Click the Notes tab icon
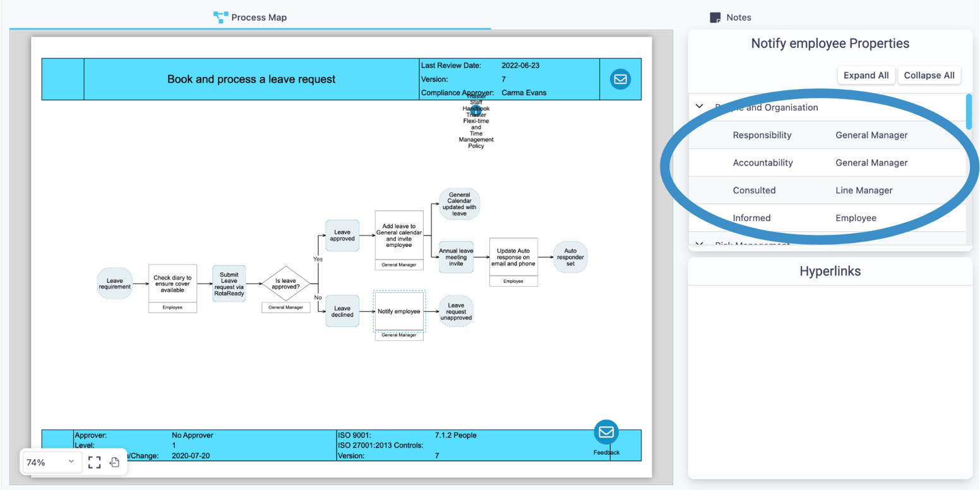Viewport: 980px width, 490px height. (x=715, y=17)
